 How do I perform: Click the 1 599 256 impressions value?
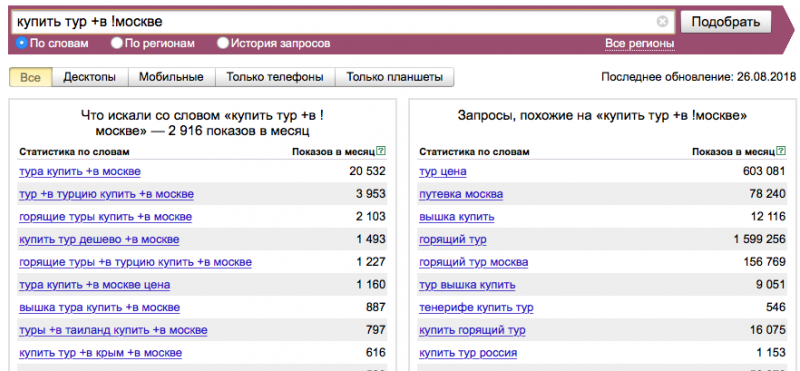coord(760,239)
